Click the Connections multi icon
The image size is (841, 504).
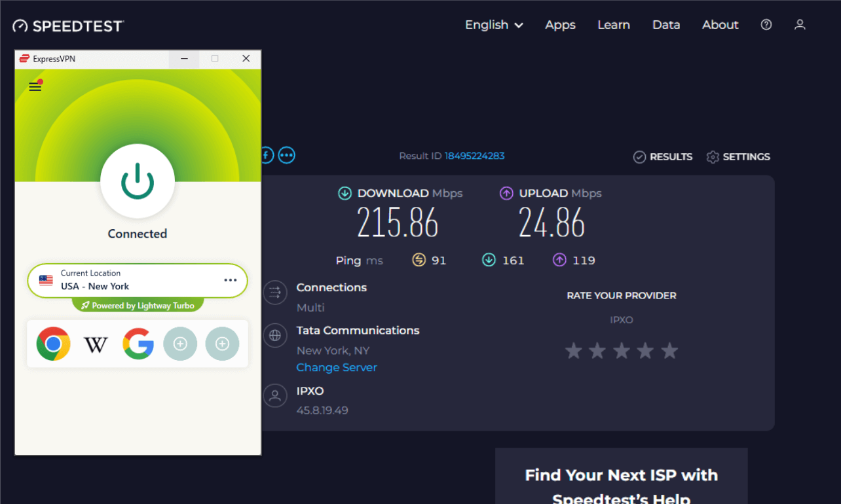[x=275, y=293]
